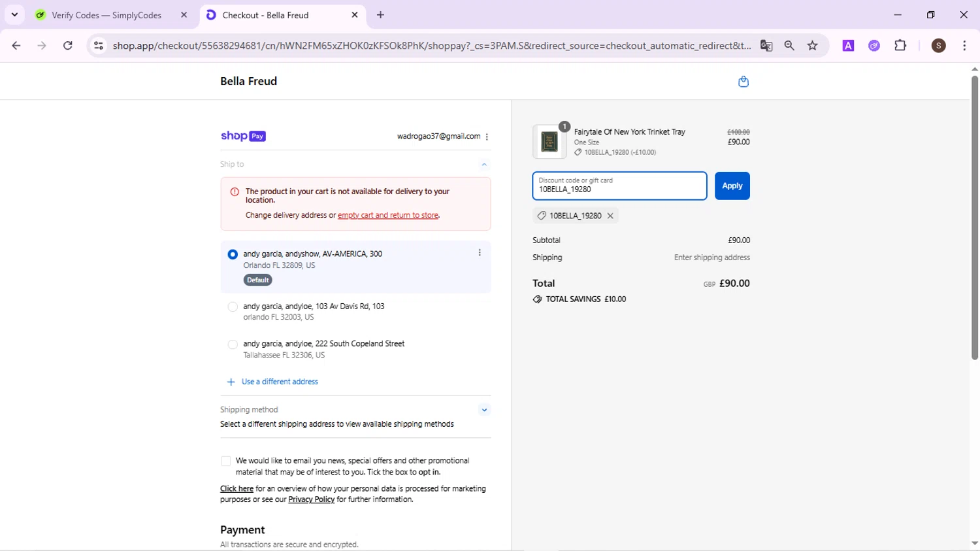Open the Chrome three-dot menu
The height and width of the screenshot is (551, 980).
(964, 46)
